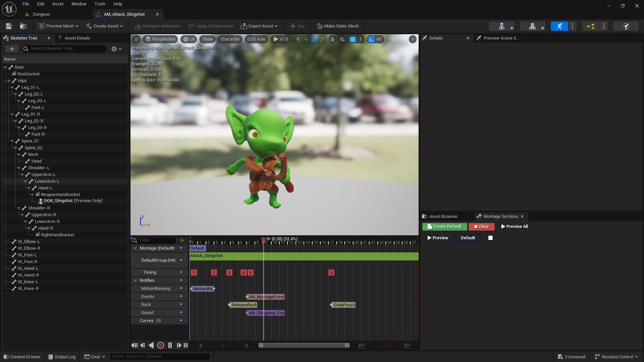
Task: Step one frame forward in timeline
Action: pyautogui.click(x=179, y=345)
